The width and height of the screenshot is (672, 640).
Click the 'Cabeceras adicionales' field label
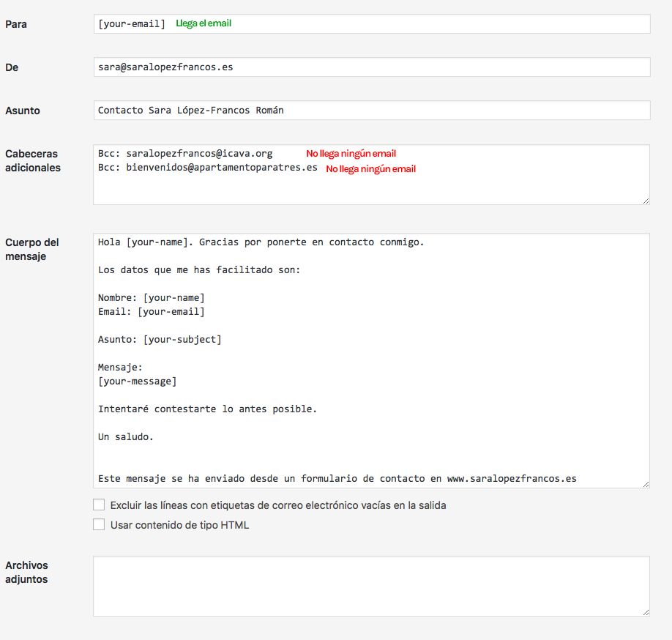pyautogui.click(x=33, y=161)
